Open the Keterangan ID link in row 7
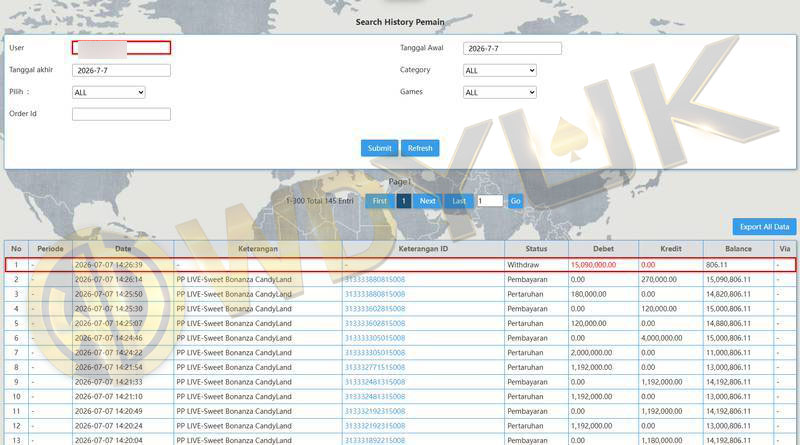 tap(375, 353)
